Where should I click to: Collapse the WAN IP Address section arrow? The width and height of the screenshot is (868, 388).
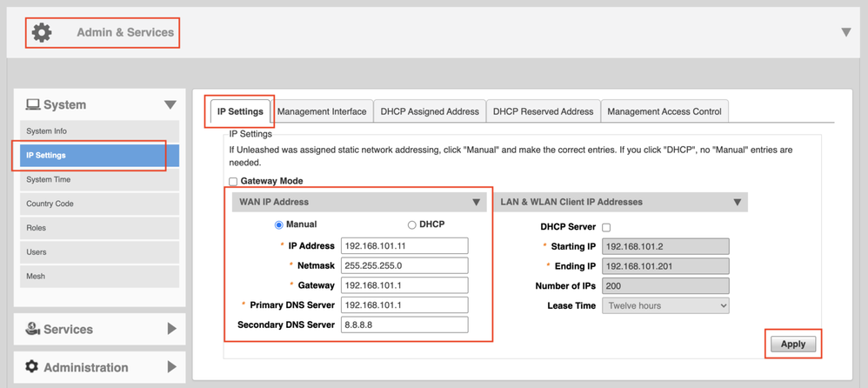tap(476, 202)
